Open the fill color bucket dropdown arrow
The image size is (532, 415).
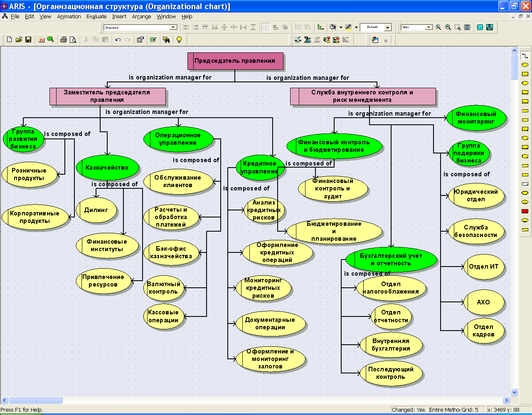[341, 27]
